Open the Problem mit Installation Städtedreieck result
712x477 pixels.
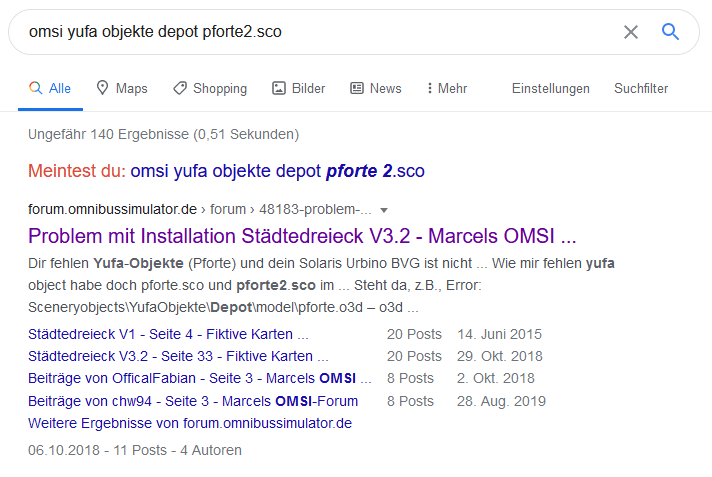tap(302, 237)
